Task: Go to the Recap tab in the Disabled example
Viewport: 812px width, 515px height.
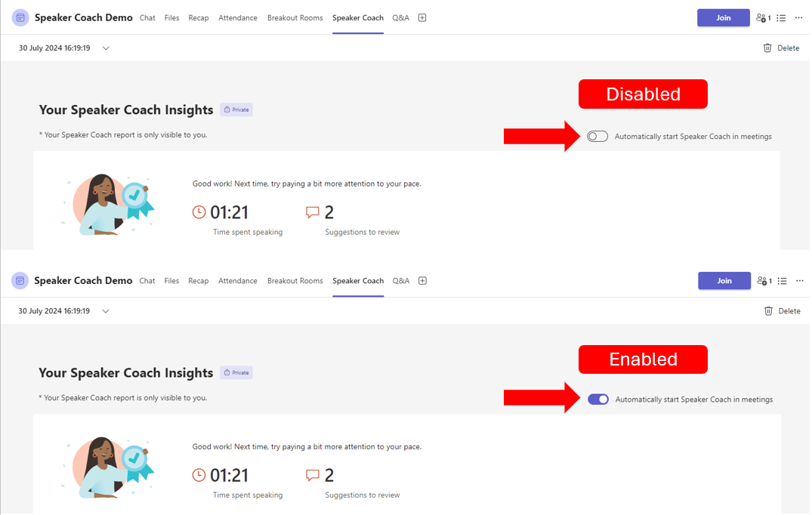Action: (198, 18)
